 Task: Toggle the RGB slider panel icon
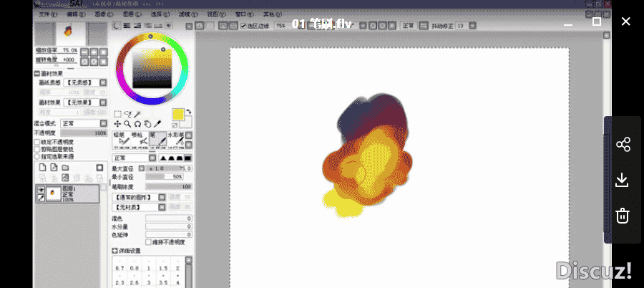point(127,26)
